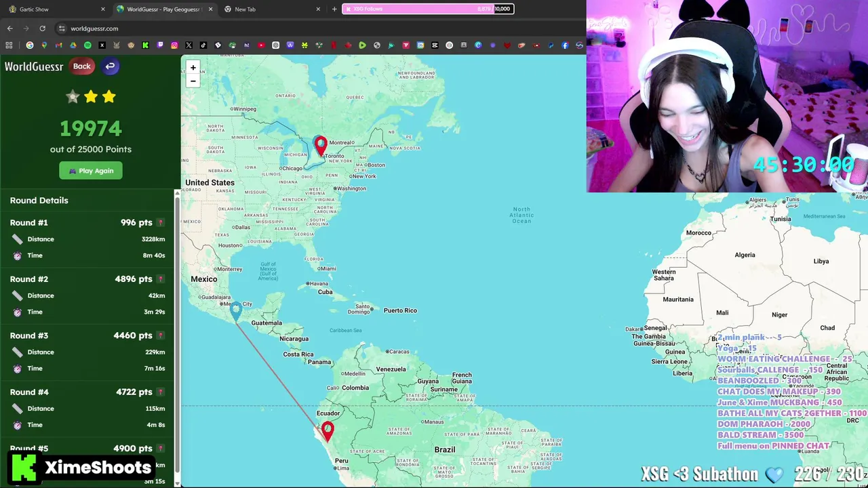Zoom in on the map
Screen dimensions: 868x488
tap(193, 67)
